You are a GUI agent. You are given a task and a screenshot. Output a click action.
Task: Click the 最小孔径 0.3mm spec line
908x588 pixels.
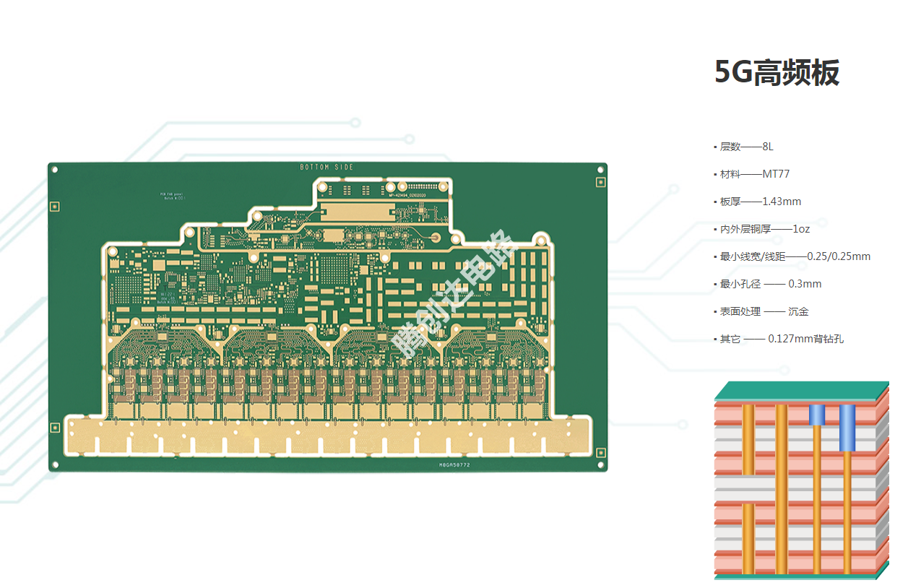click(x=770, y=284)
